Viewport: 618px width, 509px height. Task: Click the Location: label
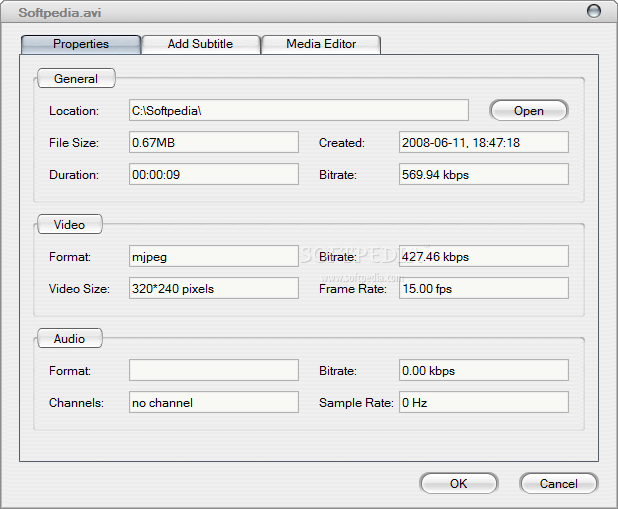(74, 111)
